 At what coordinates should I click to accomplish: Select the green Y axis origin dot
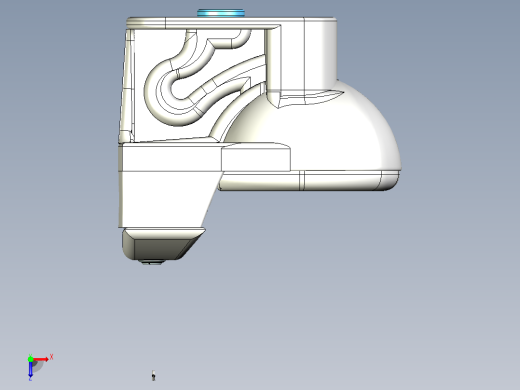click(x=30, y=359)
